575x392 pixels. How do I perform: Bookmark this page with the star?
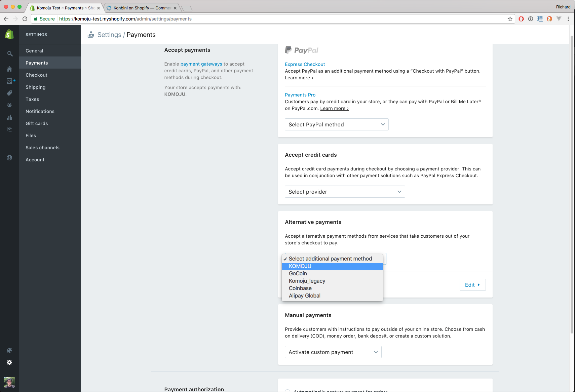click(510, 19)
